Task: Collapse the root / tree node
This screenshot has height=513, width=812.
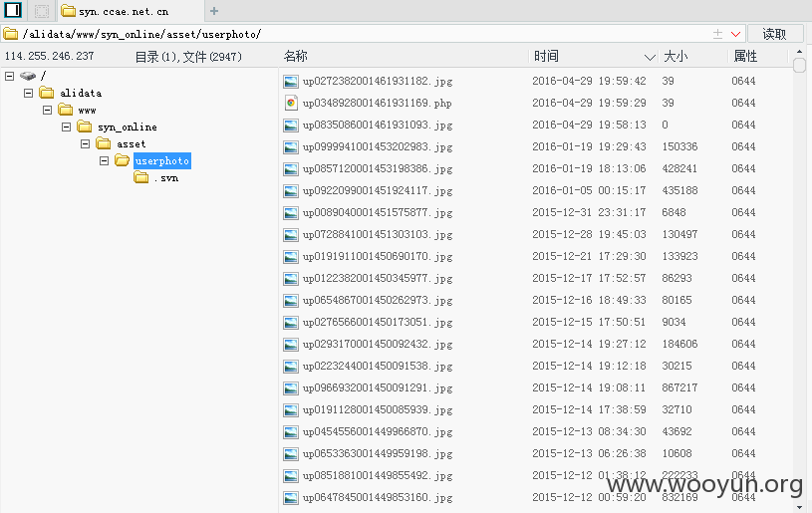Action: pos(9,76)
